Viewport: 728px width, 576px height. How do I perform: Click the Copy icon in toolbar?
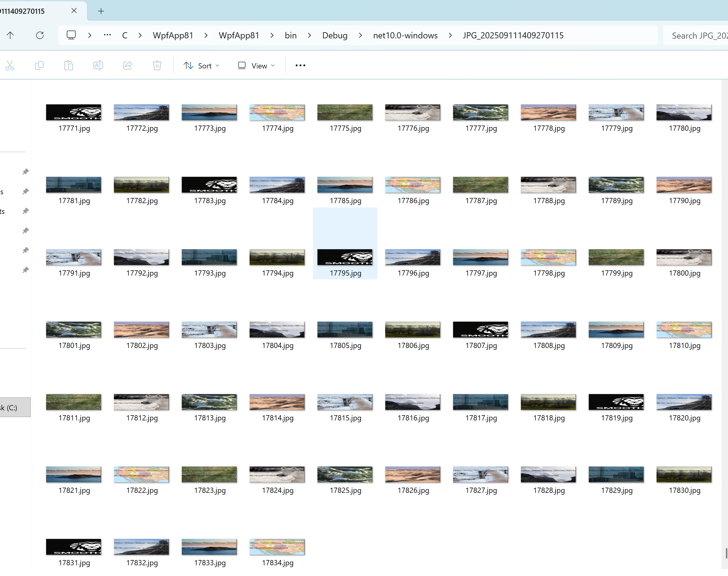[40, 65]
